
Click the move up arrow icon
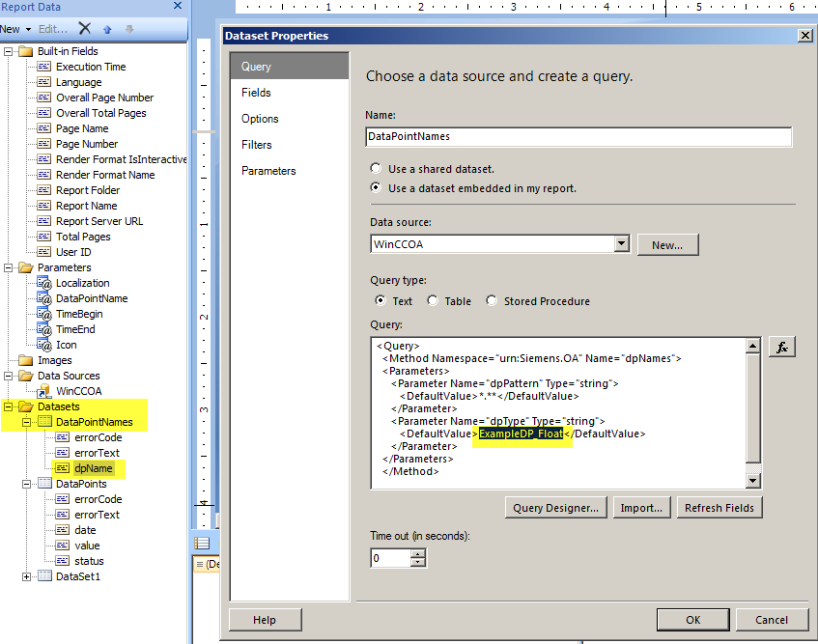click(108, 29)
